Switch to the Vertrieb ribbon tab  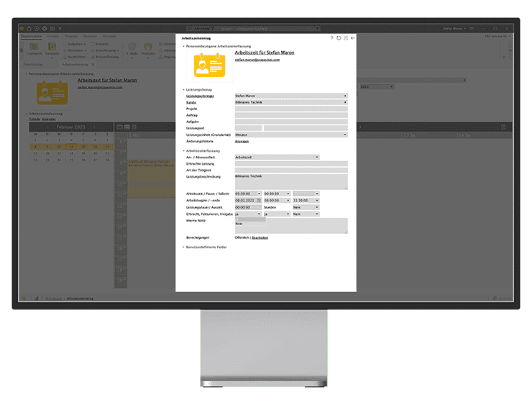pos(52,35)
